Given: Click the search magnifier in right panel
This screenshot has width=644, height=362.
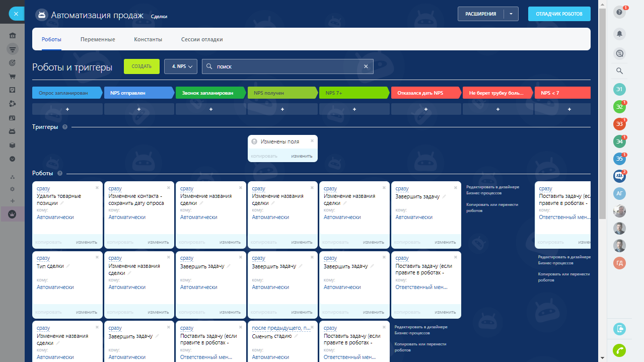Looking at the screenshot, I should click(x=620, y=71).
